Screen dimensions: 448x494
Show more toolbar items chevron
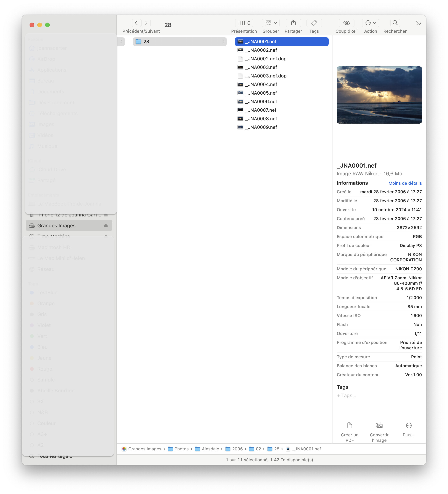418,23
